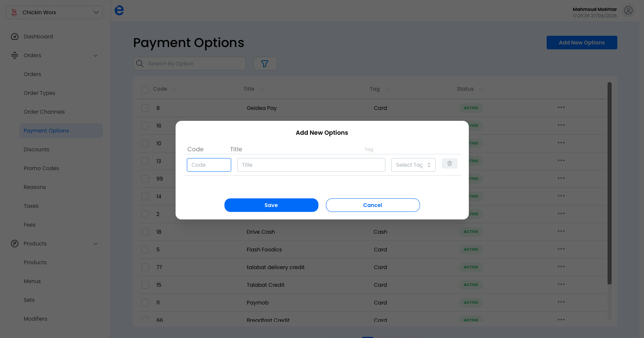The image size is (644, 338).
Task: Cancel the Add New Options dialog
Action: (373, 205)
